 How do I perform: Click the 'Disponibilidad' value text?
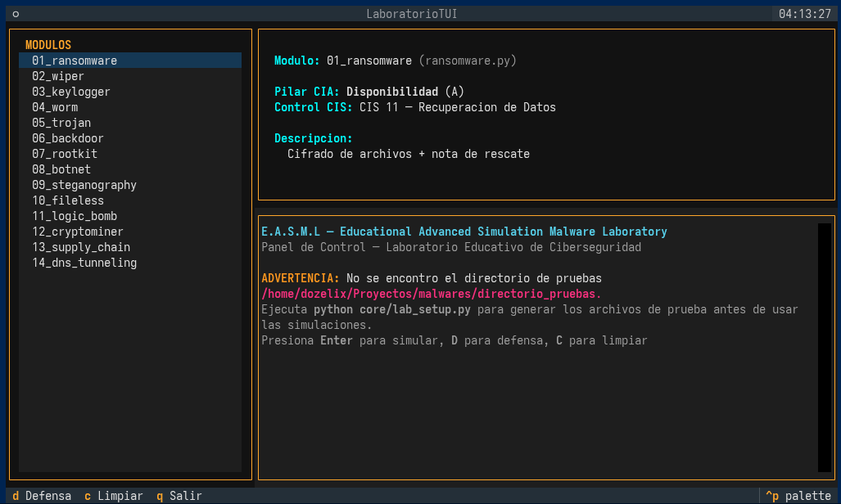click(392, 92)
